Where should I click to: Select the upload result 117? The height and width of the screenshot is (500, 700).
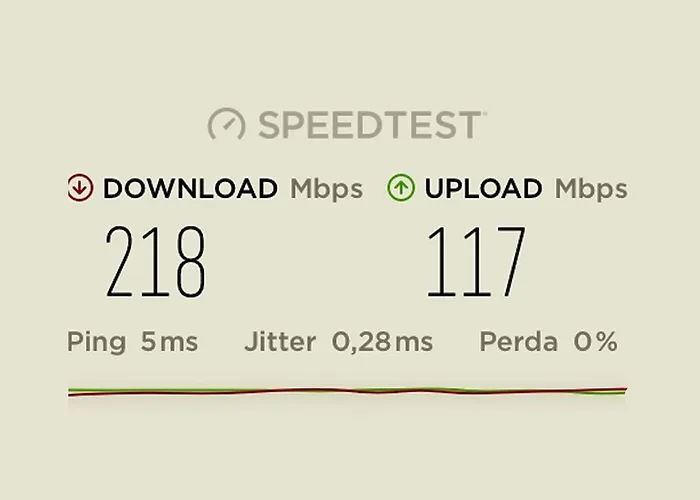[476, 262]
